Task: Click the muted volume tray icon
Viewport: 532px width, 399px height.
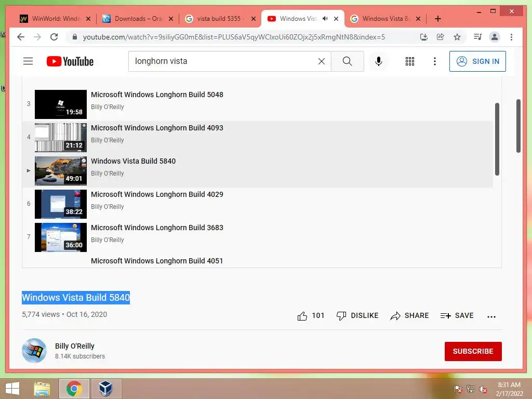Action: [483, 389]
